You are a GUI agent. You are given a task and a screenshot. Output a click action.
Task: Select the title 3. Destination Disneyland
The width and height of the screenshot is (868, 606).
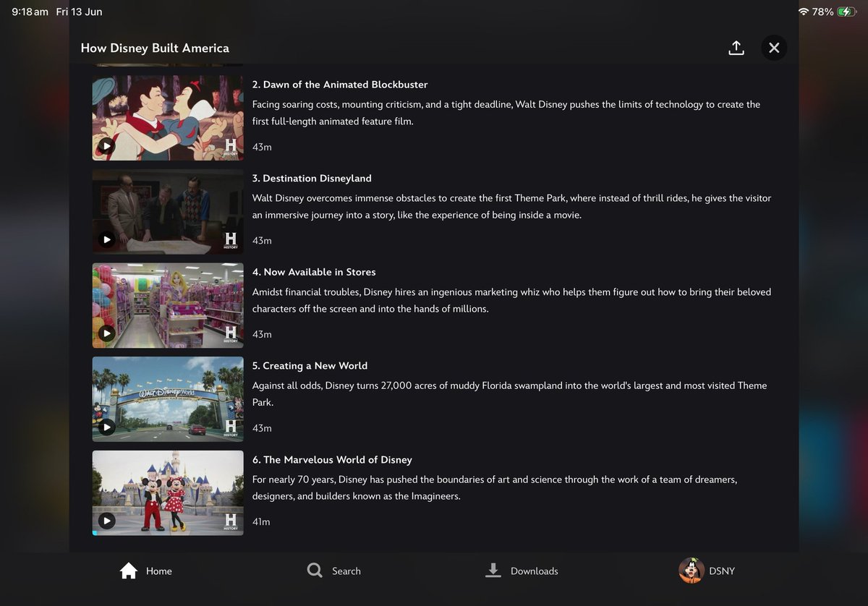pos(312,178)
